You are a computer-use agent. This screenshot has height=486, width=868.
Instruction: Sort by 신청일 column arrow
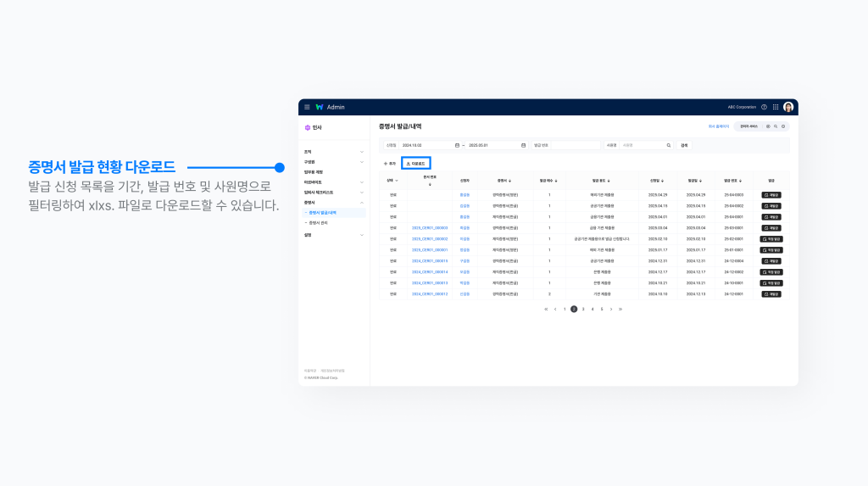[662, 181]
